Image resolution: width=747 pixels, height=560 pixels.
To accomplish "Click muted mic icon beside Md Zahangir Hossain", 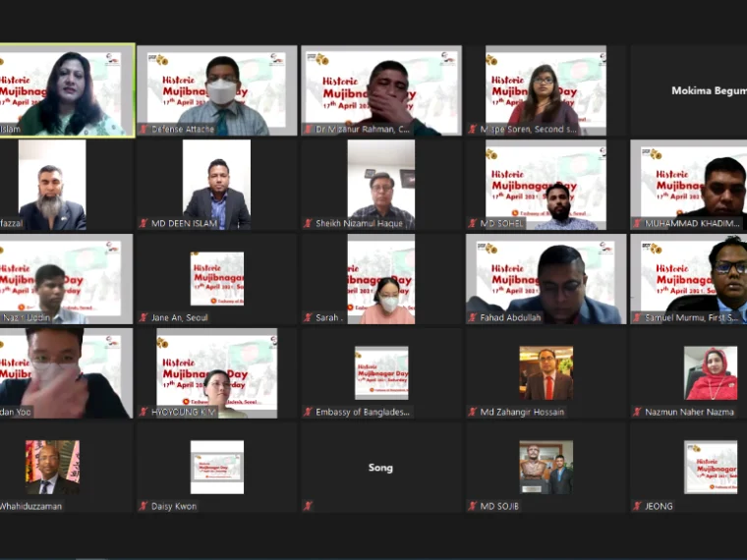I will (472, 412).
